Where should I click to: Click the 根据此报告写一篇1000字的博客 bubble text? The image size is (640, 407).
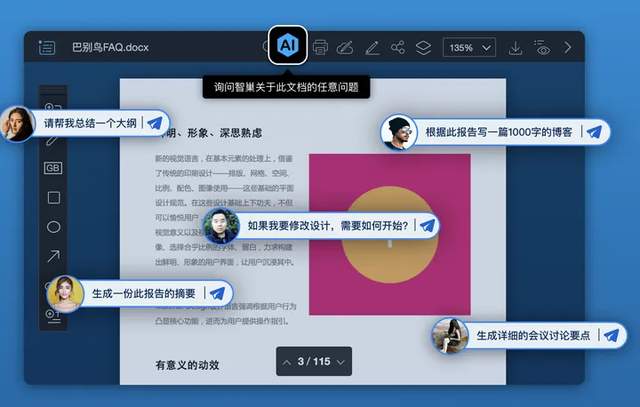coord(499,132)
